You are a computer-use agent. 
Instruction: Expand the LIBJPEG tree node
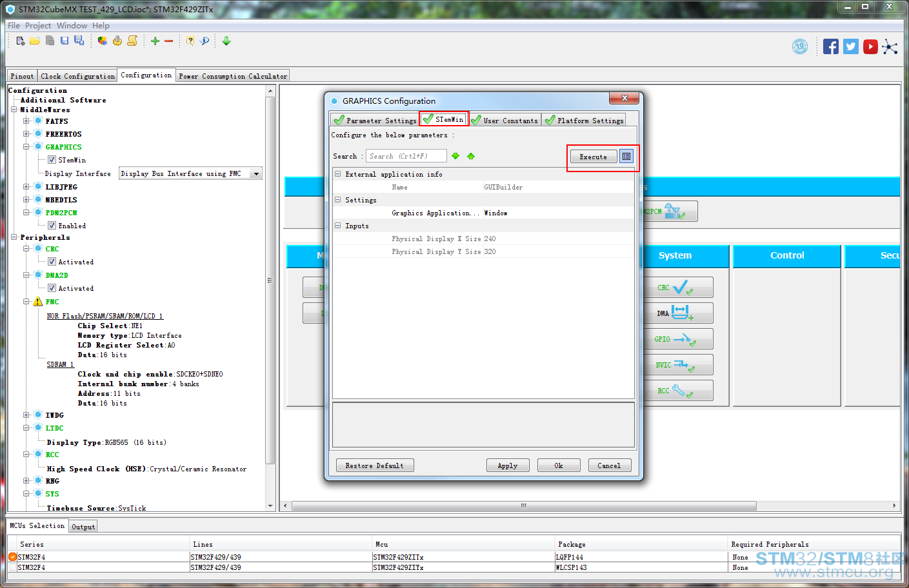click(x=26, y=187)
